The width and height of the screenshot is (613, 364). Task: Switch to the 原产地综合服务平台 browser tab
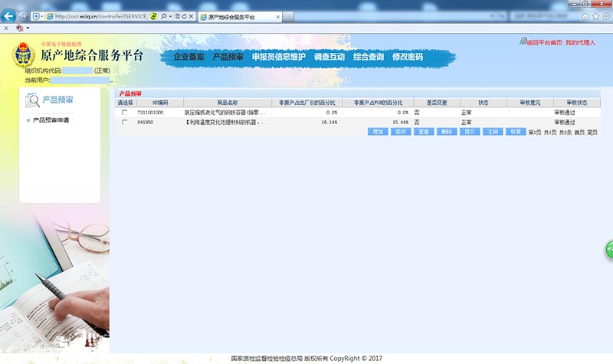tap(230, 16)
